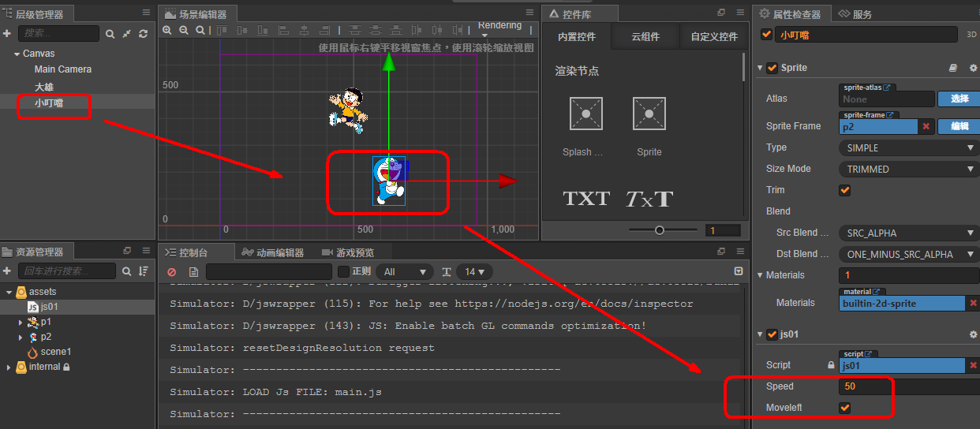Remove builtin-2d-sprite material with red X
Viewport: 980px width, 429px height.
(x=973, y=303)
